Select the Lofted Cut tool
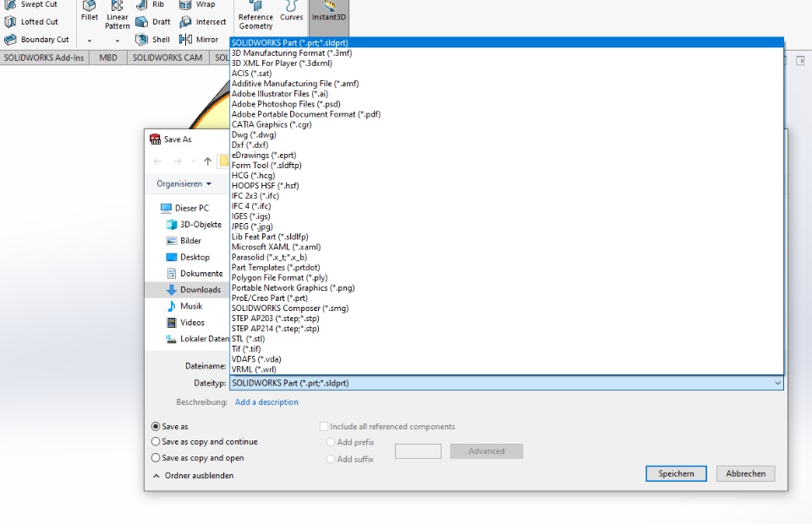 tap(31, 22)
